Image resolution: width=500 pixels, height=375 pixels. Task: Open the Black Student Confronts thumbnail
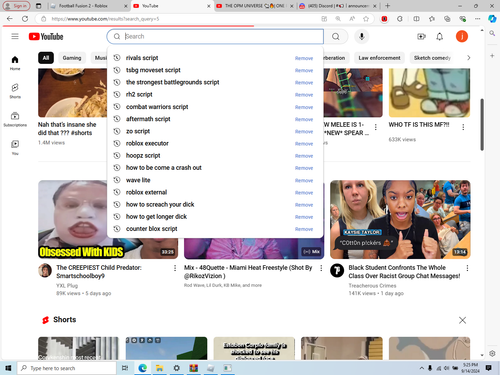(400, 219)
